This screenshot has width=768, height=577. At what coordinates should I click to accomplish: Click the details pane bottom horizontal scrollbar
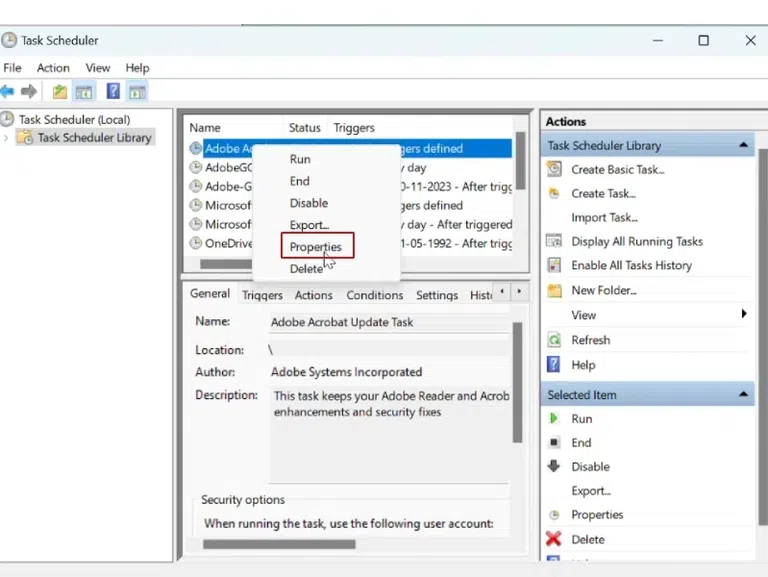tap(279, 544)
